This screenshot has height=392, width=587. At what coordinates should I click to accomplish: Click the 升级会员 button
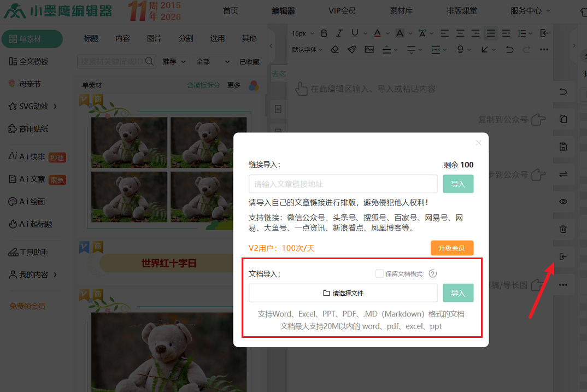452,248
